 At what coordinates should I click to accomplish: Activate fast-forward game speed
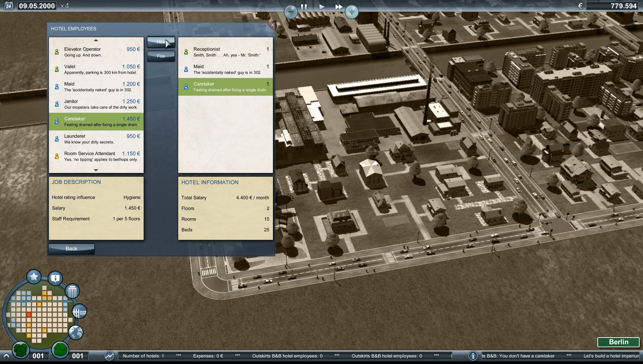(x=339, y=6)
